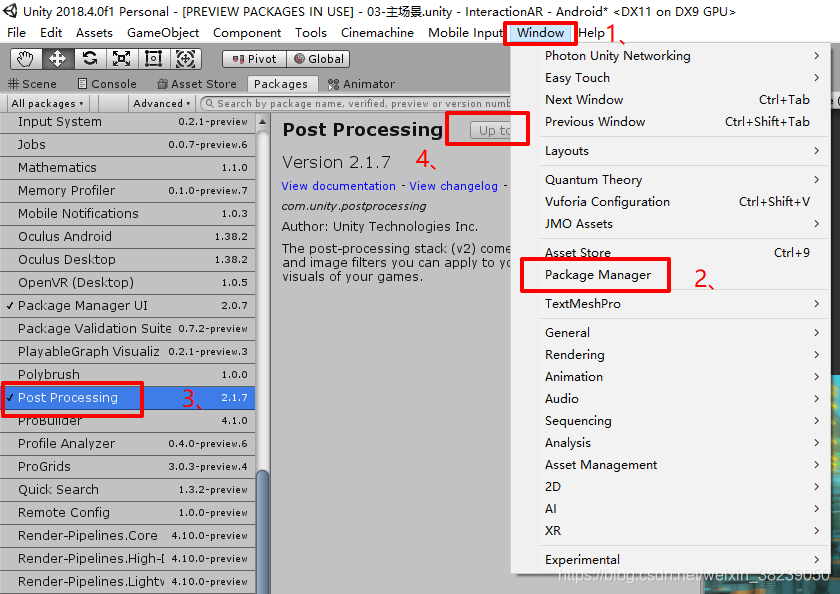Viewport: 840px width, 594px height.
Task: Expand the Quantum Theory submenu
Action: point(671,180)
